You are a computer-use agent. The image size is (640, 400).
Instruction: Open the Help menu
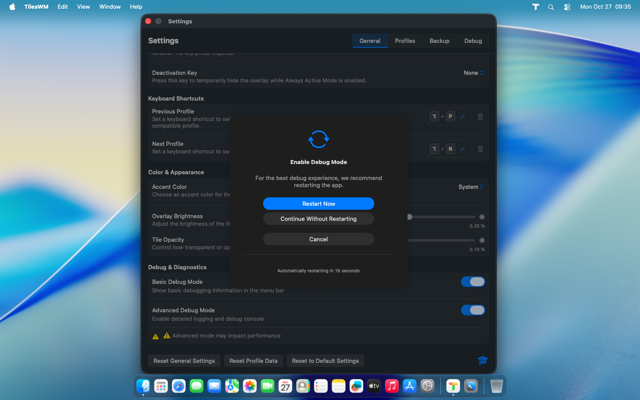[136, 7]
